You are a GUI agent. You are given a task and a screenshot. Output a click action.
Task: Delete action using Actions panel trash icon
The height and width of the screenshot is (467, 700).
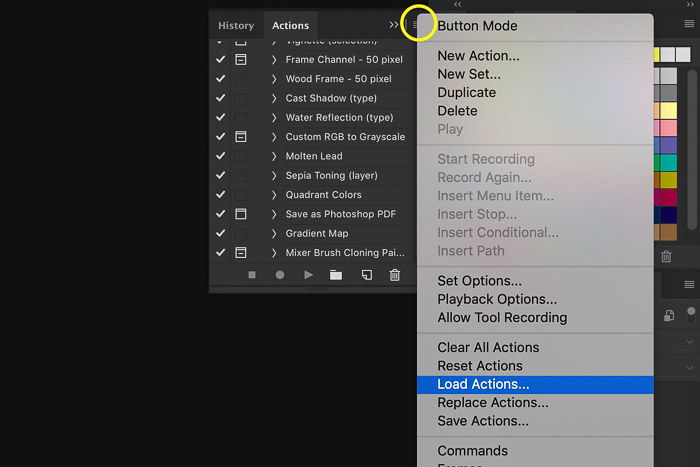click(x=395, y=275)
